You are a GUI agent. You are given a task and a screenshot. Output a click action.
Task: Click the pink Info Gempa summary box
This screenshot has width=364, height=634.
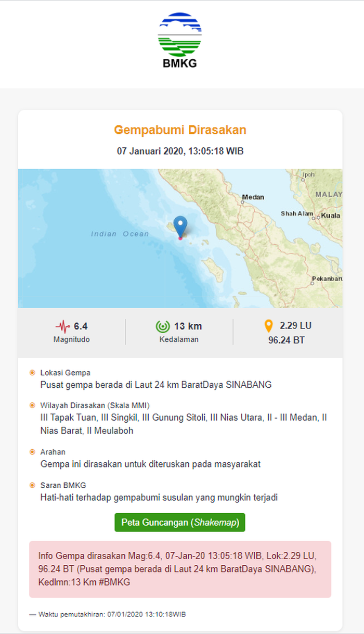click(180, 569)
